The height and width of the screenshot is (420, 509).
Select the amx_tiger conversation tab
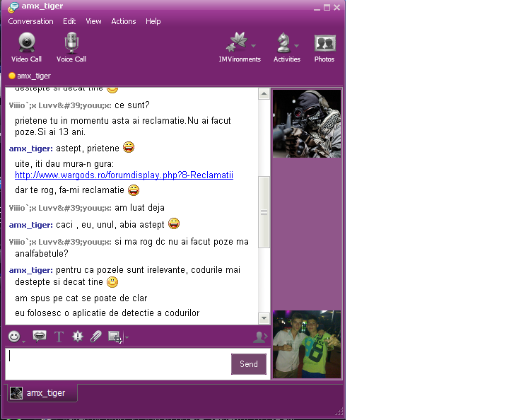coord(42,393)
